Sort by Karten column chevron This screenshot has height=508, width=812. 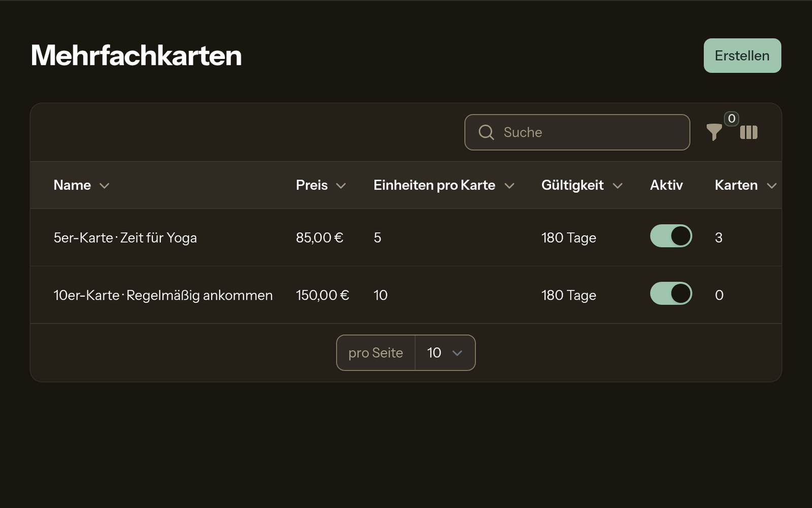pos(771,186)
